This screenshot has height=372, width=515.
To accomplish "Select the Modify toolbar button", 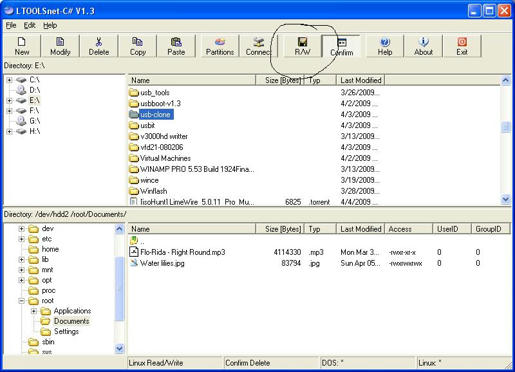I will tap(60, 46).
